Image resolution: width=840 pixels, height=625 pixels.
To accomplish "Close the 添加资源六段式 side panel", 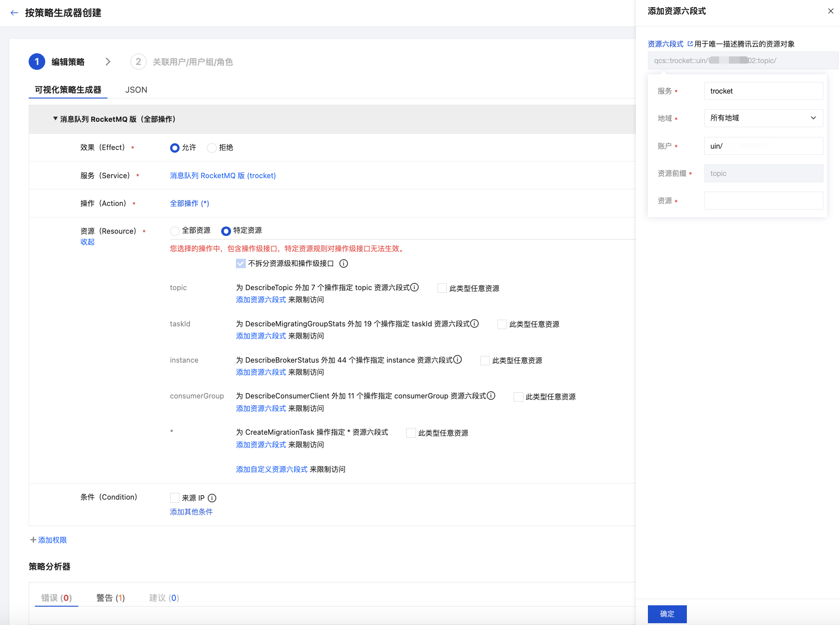I will (x=831, y=11).
